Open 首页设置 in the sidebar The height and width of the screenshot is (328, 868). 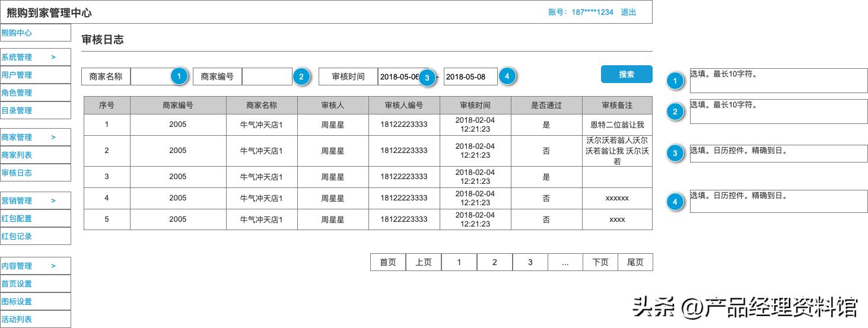(35, 284)
